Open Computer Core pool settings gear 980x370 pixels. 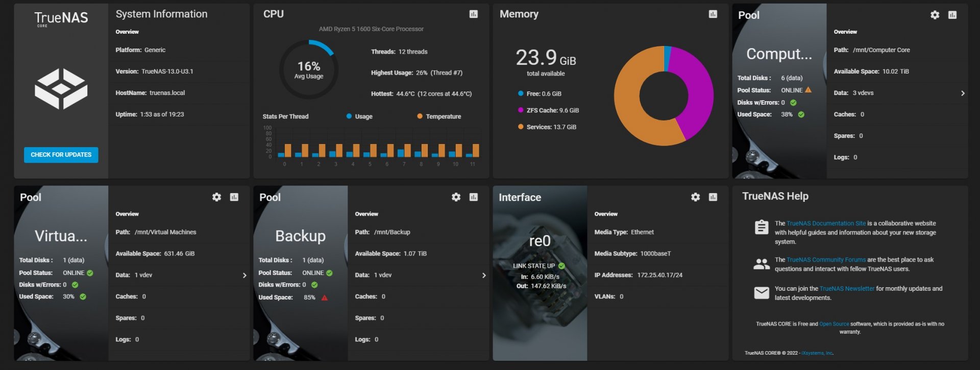[935, 15]
